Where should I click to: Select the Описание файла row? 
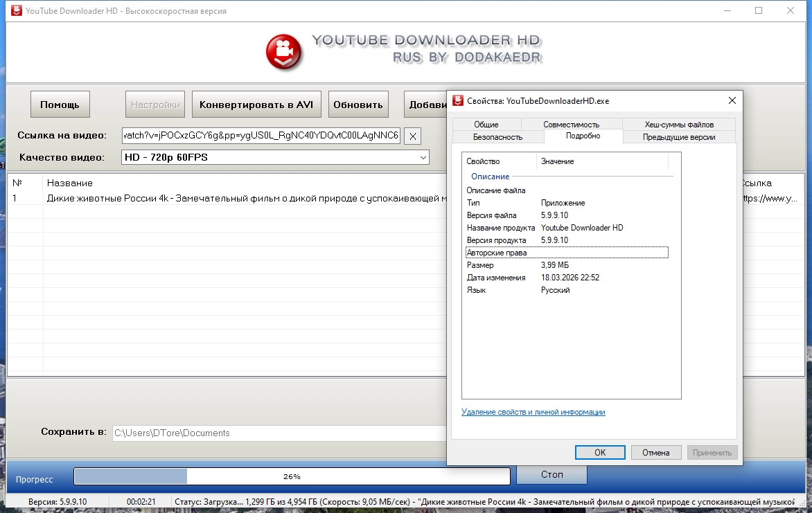567,190
